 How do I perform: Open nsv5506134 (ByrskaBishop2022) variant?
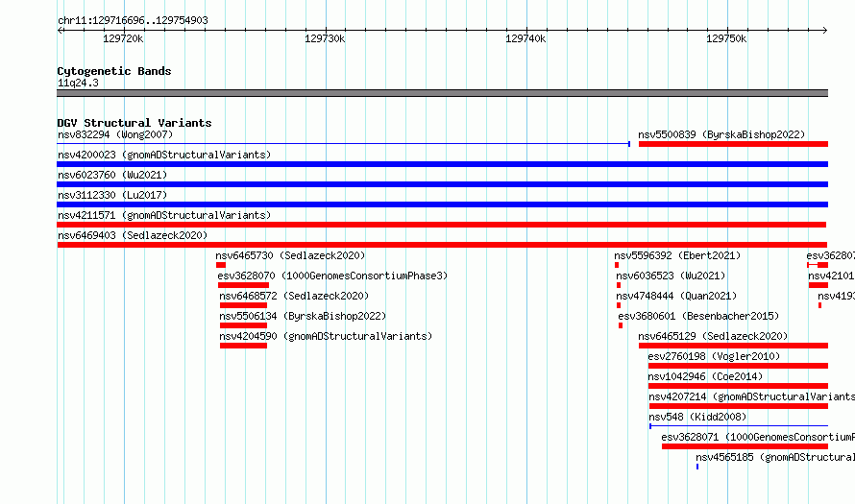[303, 316]
